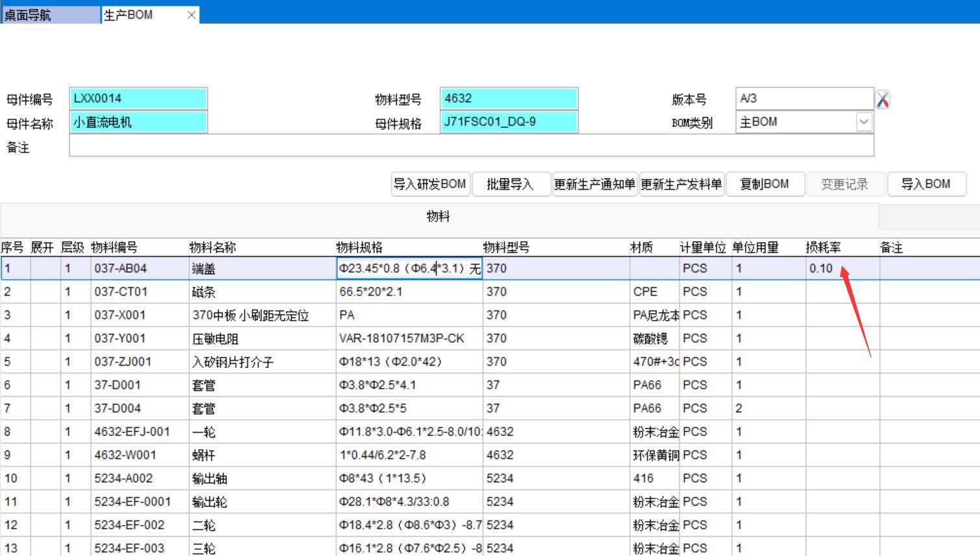Viewport: 980px width, 556px height.
Task: Close the 生产BOM tab
Action: click(x=191, y=15)
